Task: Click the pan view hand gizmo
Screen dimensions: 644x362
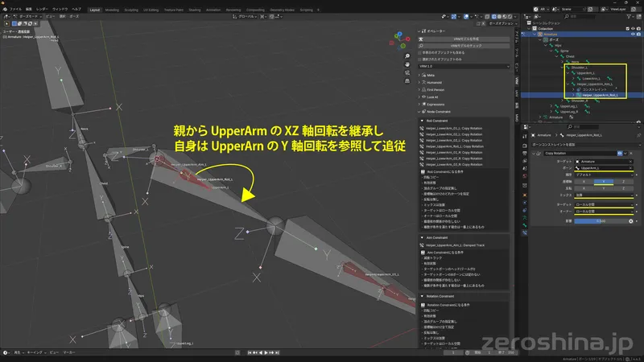Action: tap(407, 64)
